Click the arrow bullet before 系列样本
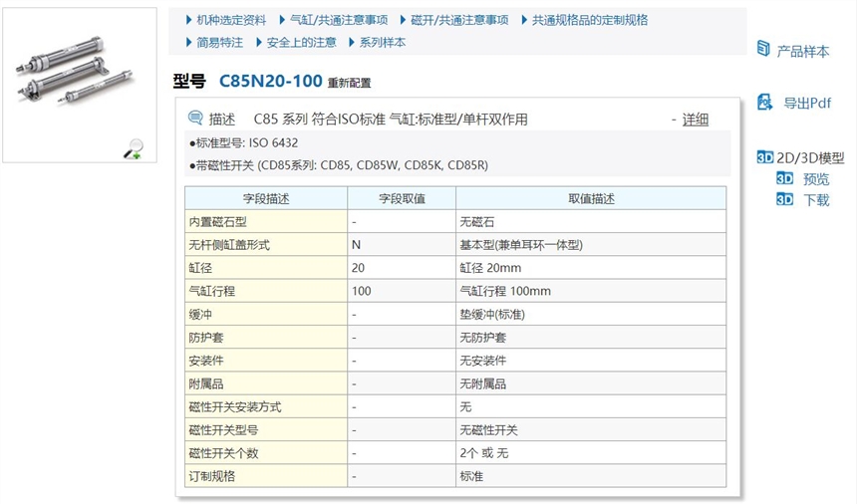857x504 pixels. coord(352,43)
